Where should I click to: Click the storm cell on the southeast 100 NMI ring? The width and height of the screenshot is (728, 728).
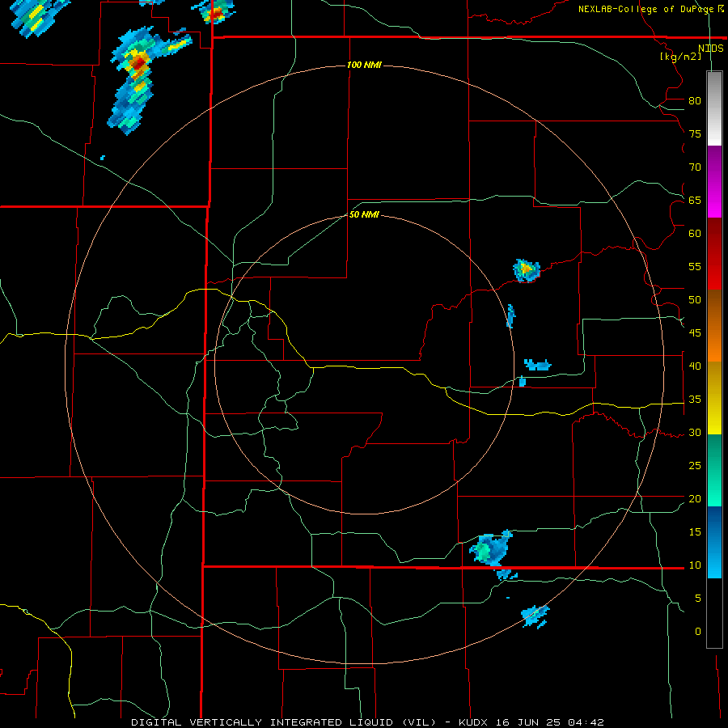pos(535,616)
